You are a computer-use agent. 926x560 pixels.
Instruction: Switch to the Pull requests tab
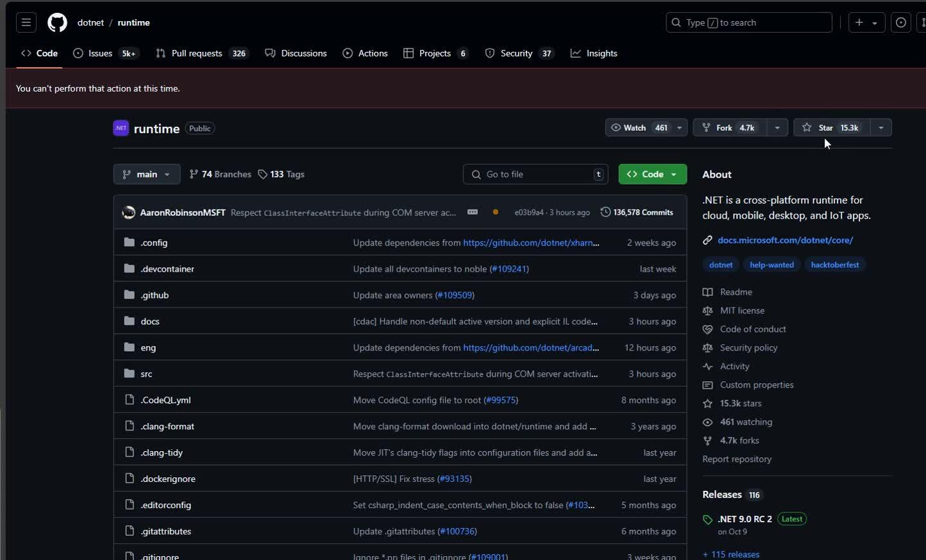tap(201, 53)
